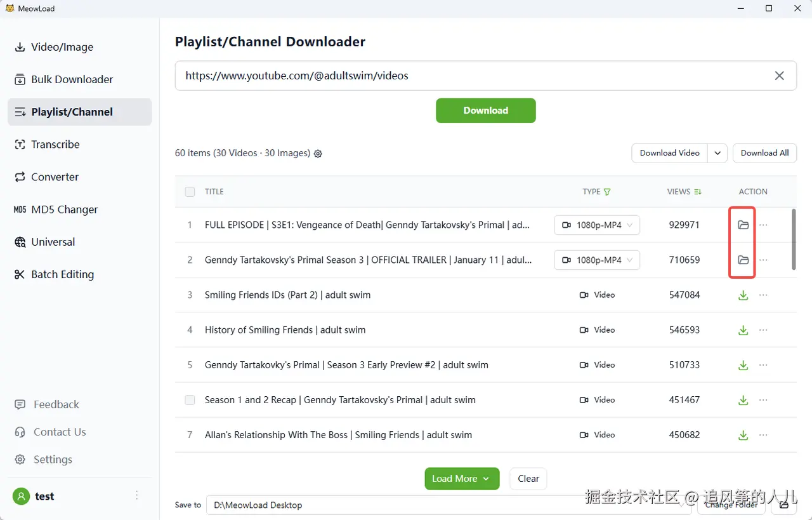Open the Converter tool
Image resolution: width=812 pixels, height=520 pixels.
point(79,177)
